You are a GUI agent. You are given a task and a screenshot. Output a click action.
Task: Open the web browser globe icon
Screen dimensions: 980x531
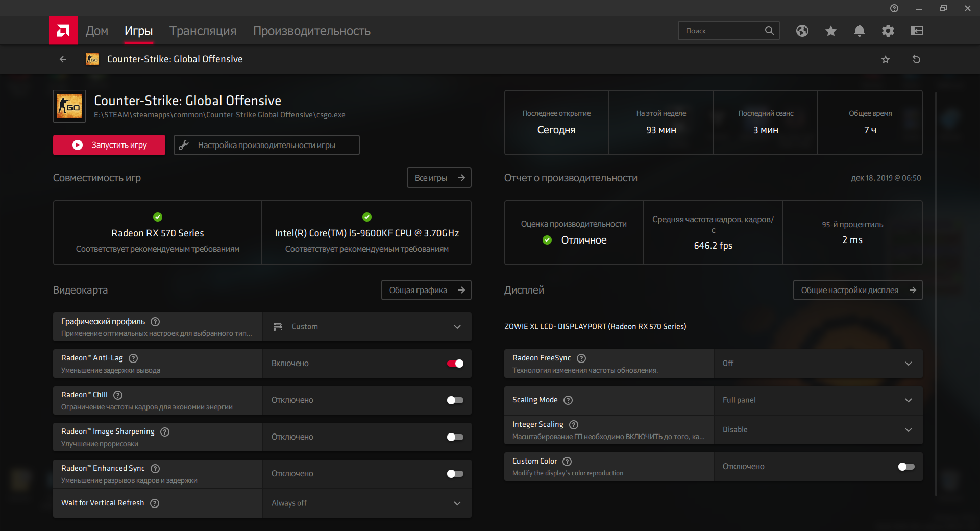point(802,31)
